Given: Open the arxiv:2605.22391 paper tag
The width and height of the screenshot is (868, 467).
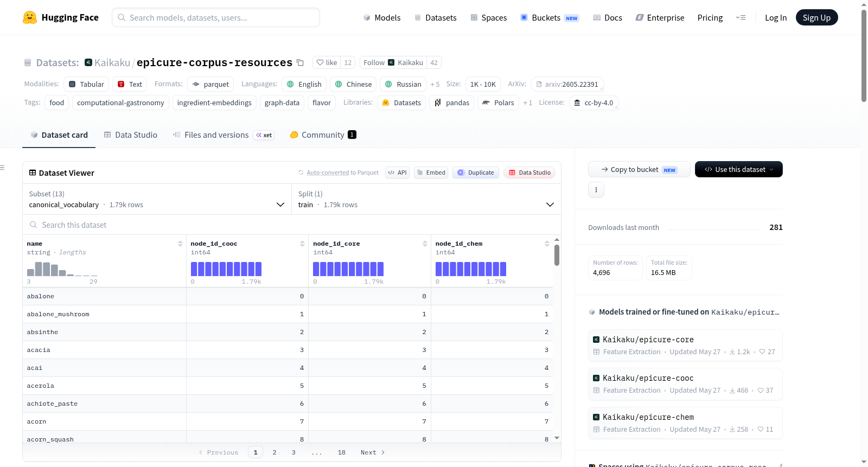Looking at the screenshot, I should (x=567, y=84).
